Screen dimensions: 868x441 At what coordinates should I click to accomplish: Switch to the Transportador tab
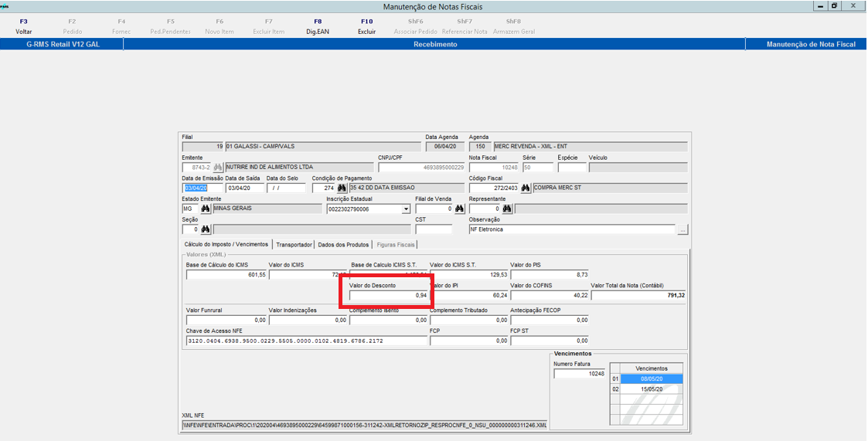point(294,245)
